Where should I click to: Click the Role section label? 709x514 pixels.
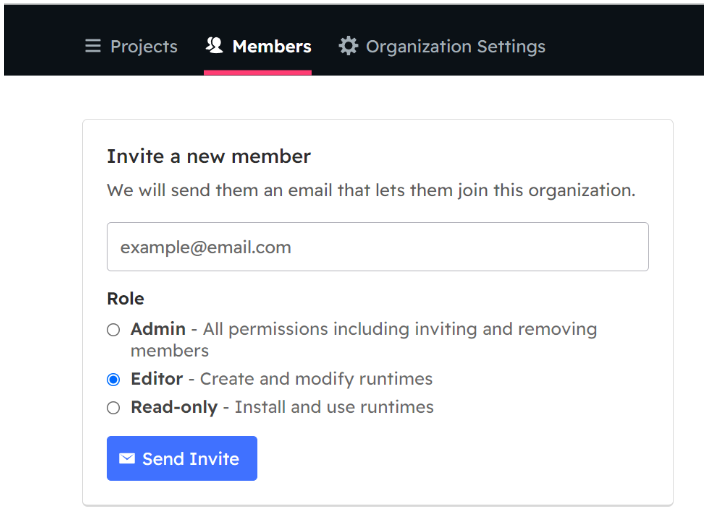(126, 299)
